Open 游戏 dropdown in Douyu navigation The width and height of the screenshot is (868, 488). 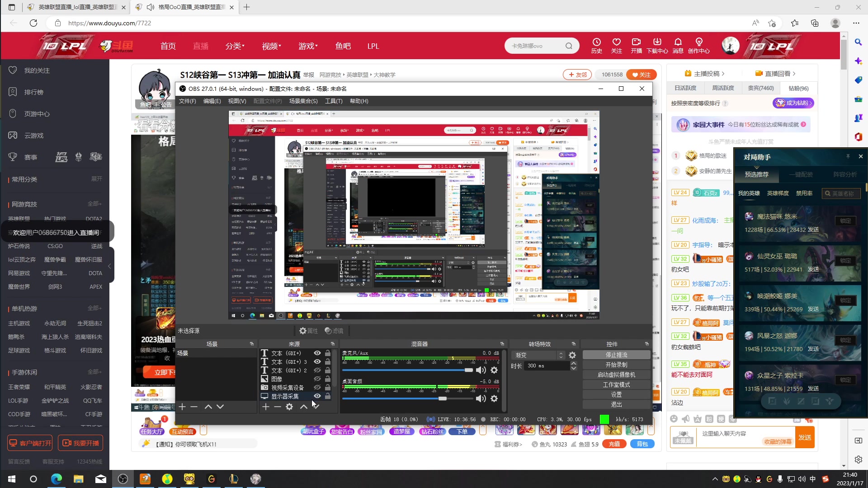click(x=308, y=46)
